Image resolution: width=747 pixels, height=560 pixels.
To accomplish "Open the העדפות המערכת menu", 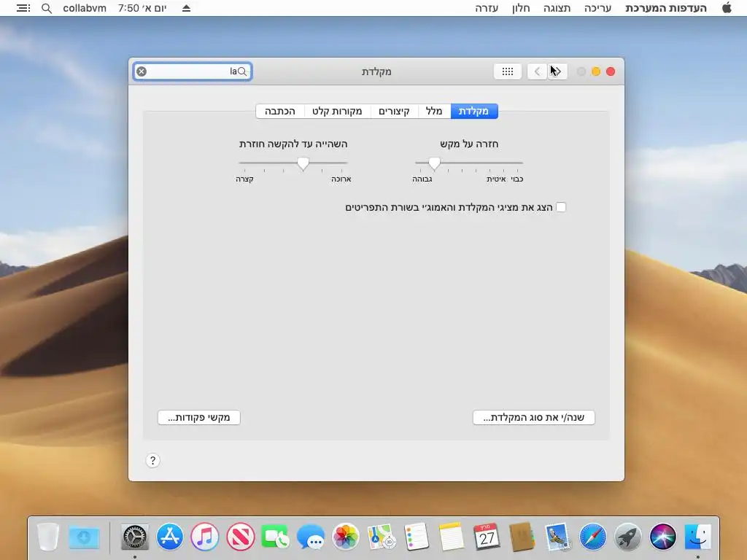I will click(x=665, y=8).
